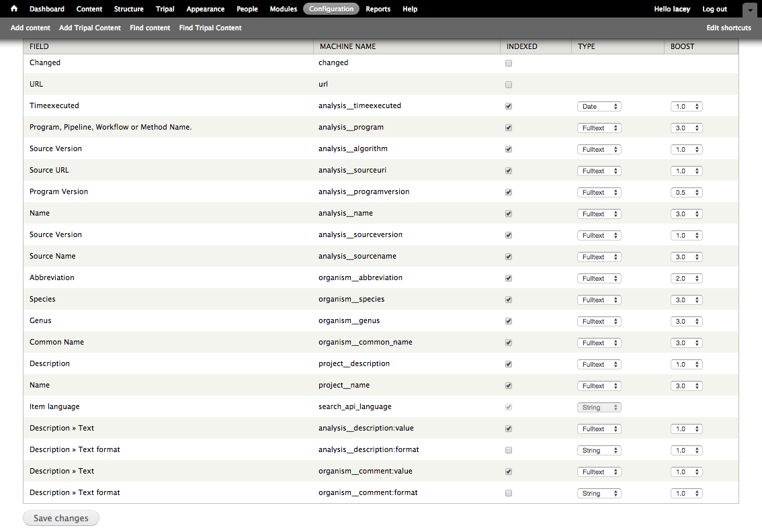Open type dropdown for organism__species
The height and width of the screenshot is (532, 762).
[599, 300]
